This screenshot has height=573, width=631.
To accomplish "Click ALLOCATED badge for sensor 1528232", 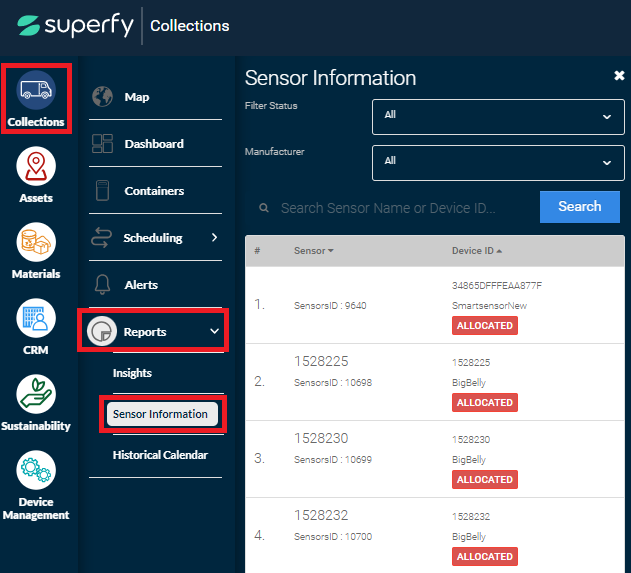I will pos(485,557).
